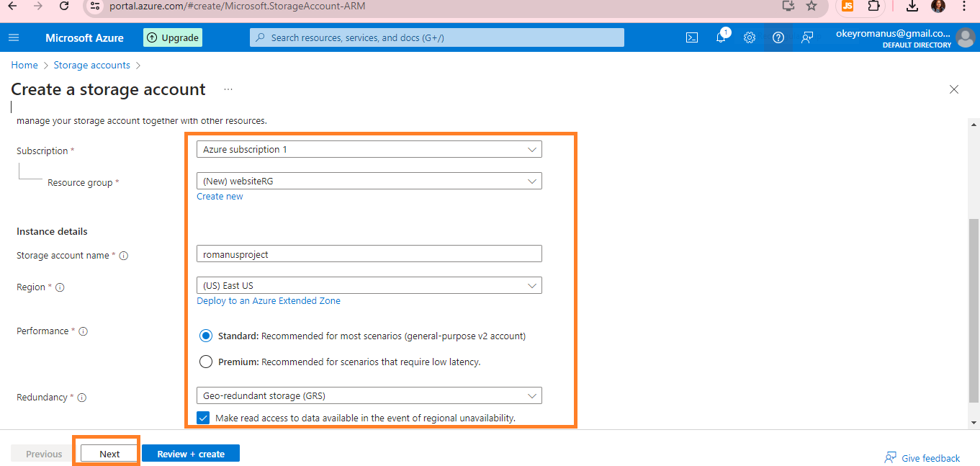This screenshot has height=466, width=980.
Task: Click the Upgrade button
Action: point(173,37)
